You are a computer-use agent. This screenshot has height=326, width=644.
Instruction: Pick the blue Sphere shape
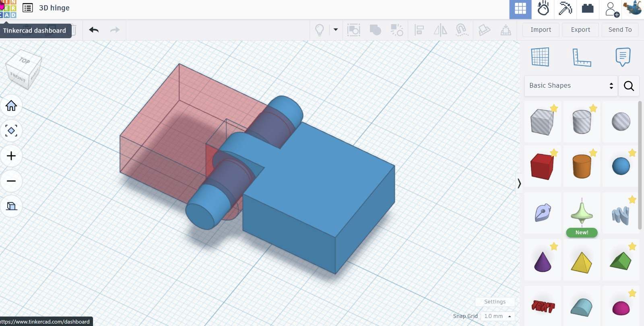pyautogui.click(x=621, y=167)
